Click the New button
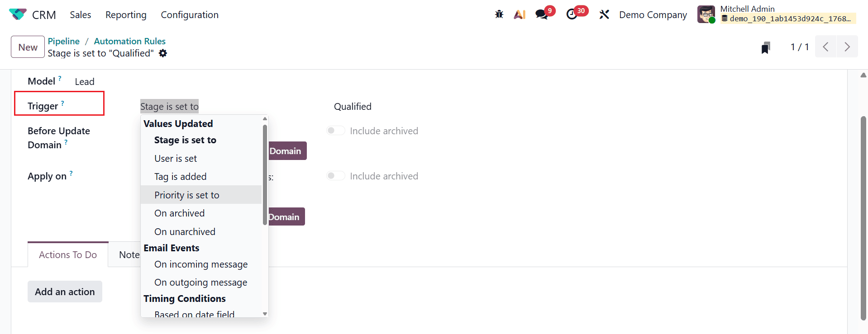Screen dimensions: 868x334 click(x=27, y=47)
